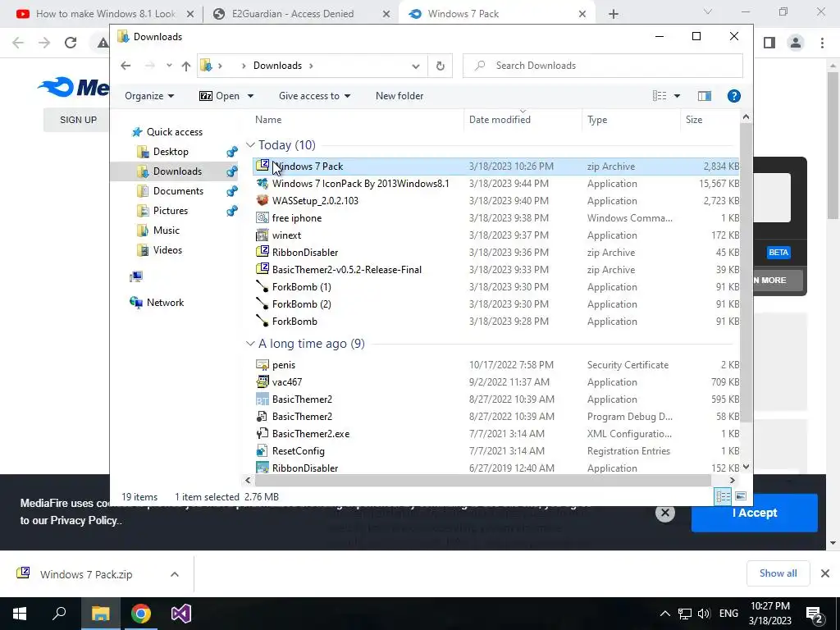Image resolution: width=840 pixels, height=630 pixels.
Task: Click the MediaFire SIGN UP button
Action: [x=78, y=120]
